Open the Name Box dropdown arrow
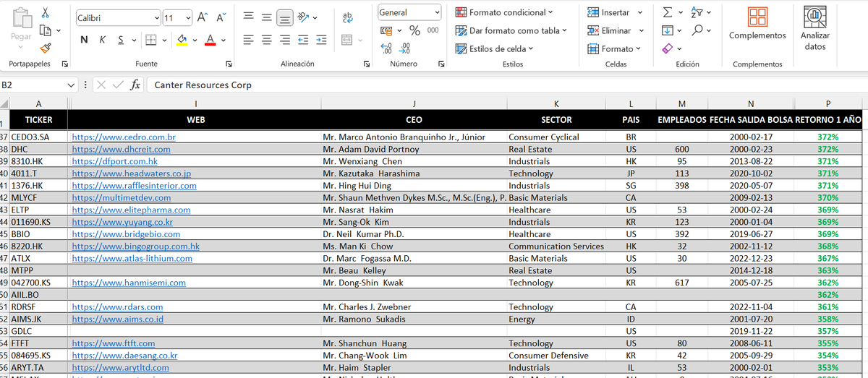Screen dimensions: 868x378 (x=71, y=85)
